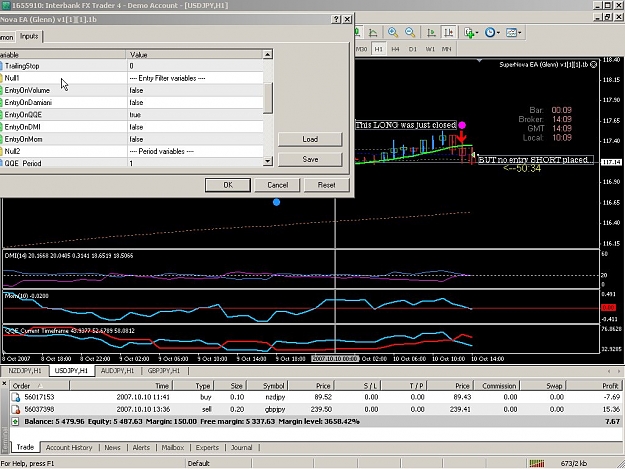Switch chart to H4 timeframe
The width and height of the screenshot is (625, 469).
395,49
